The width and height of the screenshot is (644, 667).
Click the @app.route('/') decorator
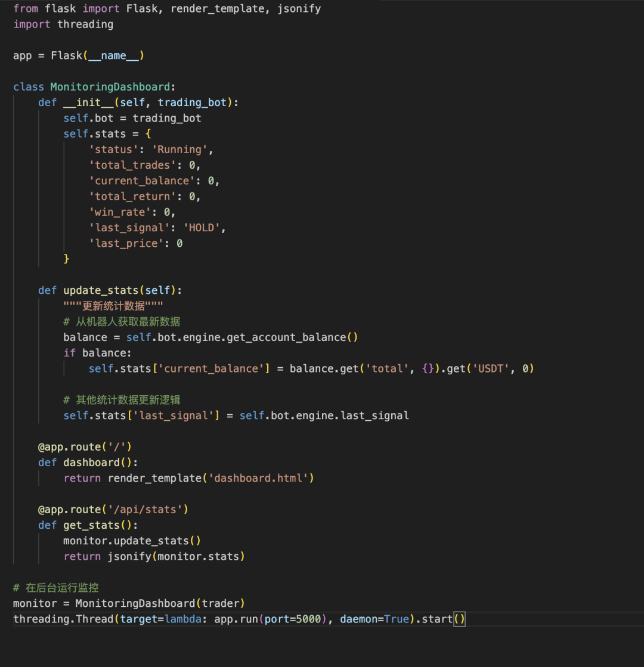(85, 447)
